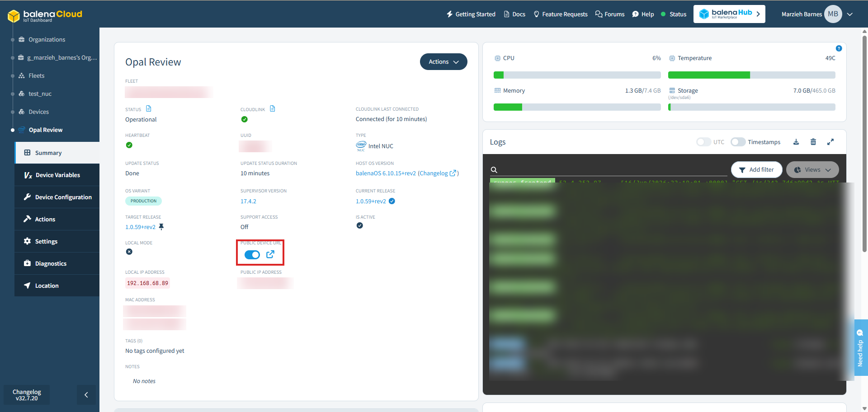Enable Timestamps in logs

(x=738, y=142)
